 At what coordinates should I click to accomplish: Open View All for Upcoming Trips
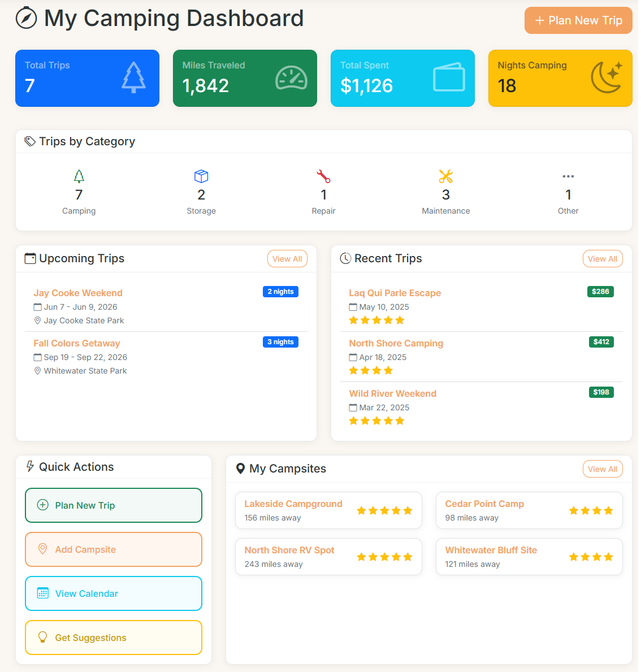287,258
